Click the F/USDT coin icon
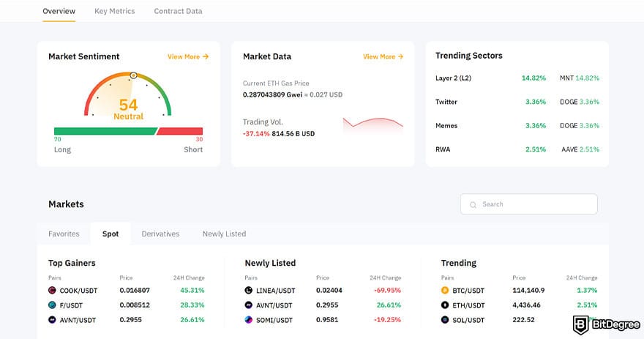 pyautogui.click(x=52, y=305)
